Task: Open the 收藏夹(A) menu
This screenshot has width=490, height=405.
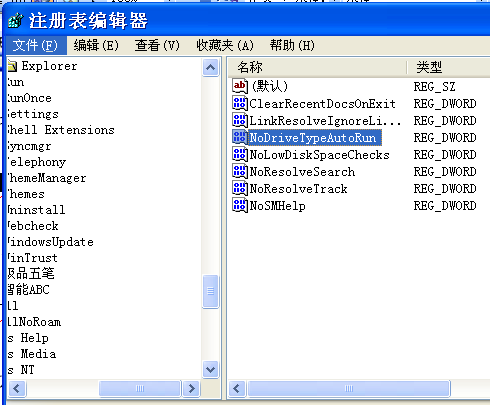Action: click(x=225, y=45)
